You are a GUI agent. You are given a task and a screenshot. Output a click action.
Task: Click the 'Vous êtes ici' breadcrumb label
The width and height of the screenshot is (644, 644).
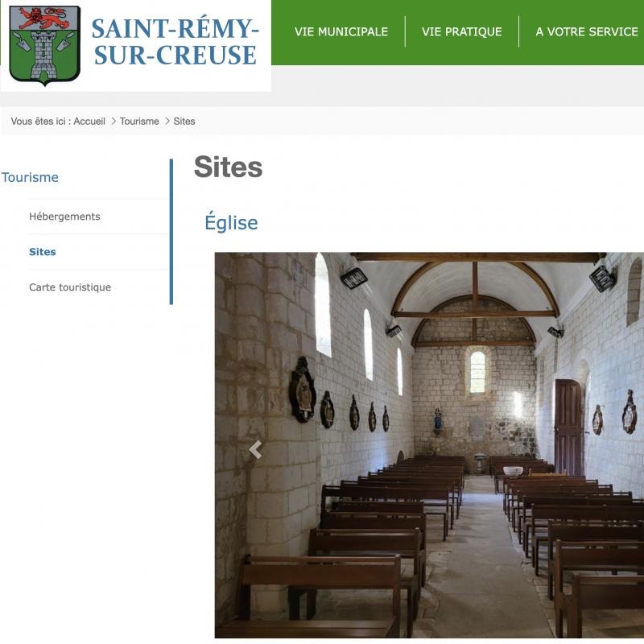40,122
